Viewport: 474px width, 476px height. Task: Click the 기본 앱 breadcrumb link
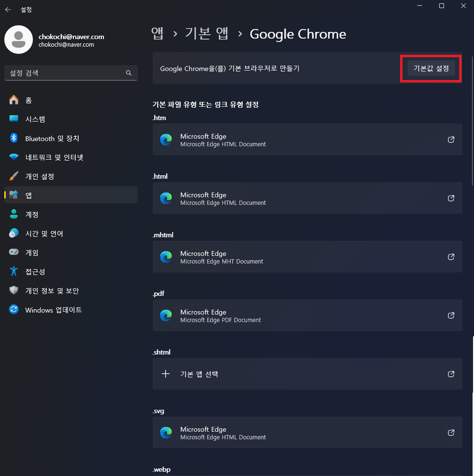(206, 33)
